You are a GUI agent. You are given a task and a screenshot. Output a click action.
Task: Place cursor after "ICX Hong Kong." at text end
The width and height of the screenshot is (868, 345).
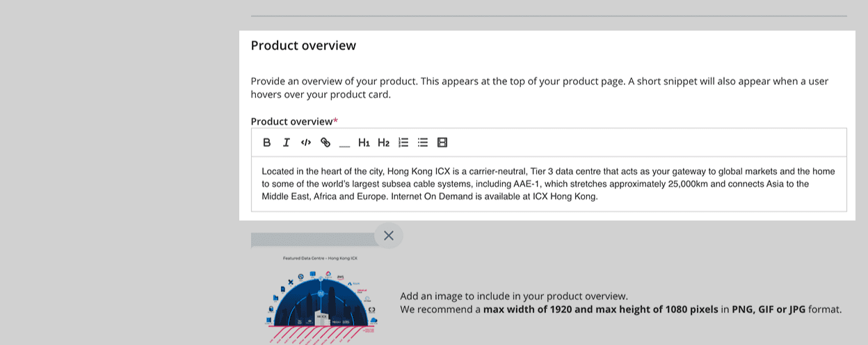(597, 197)
